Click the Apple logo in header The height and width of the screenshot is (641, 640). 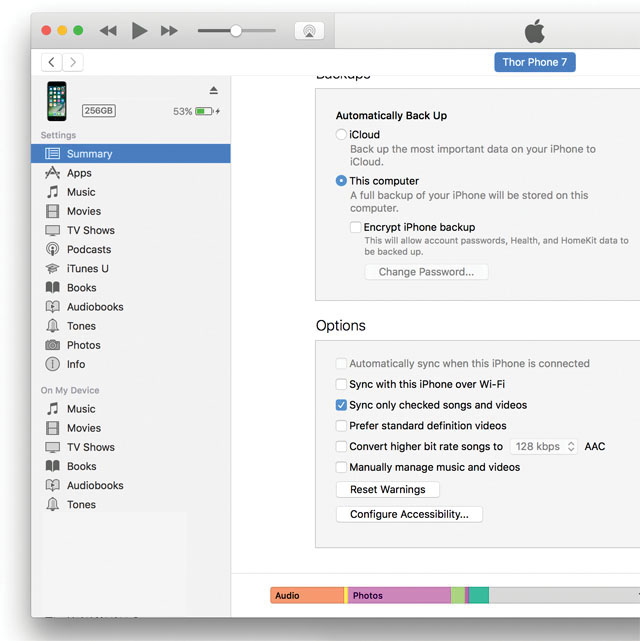535,31
